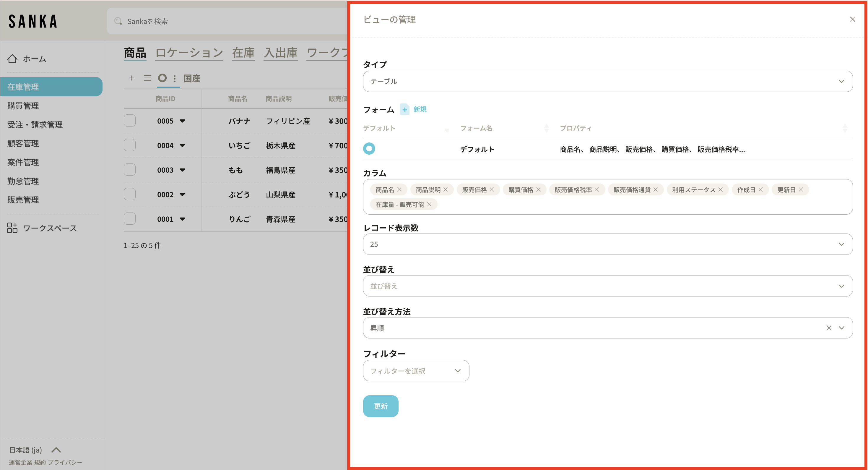Open 購買管理 in the sidebar
The image size is (868, 470).
point(23,106)
